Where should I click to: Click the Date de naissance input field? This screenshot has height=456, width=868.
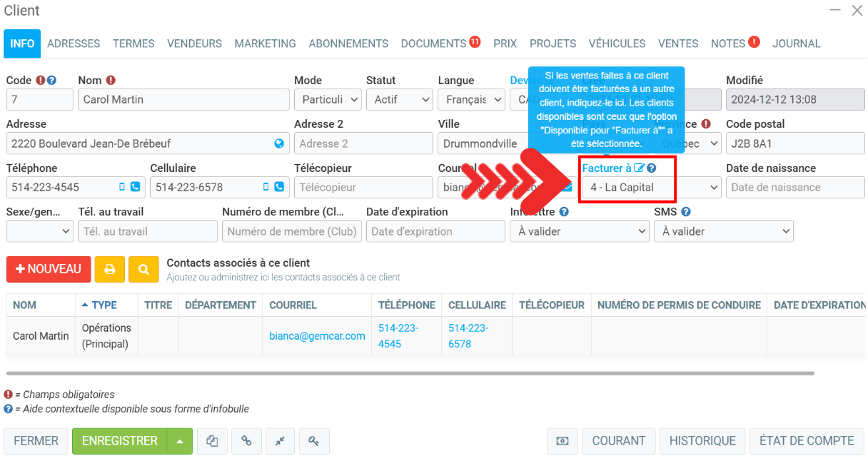point(794,188)
